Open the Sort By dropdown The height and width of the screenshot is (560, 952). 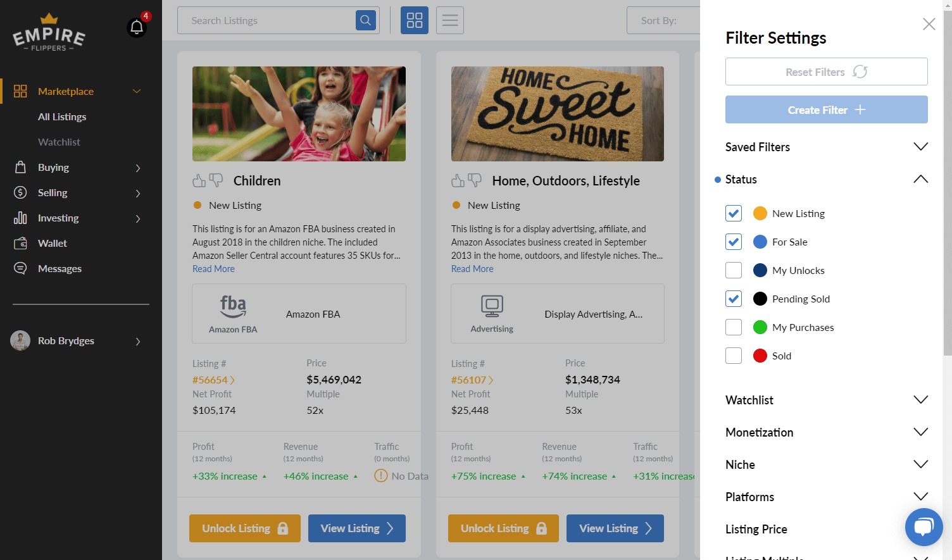(x=663, y=20)
